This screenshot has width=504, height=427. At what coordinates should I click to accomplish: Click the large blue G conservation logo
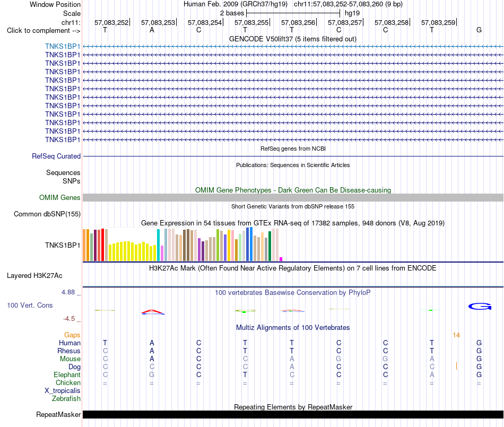(480, 307)
